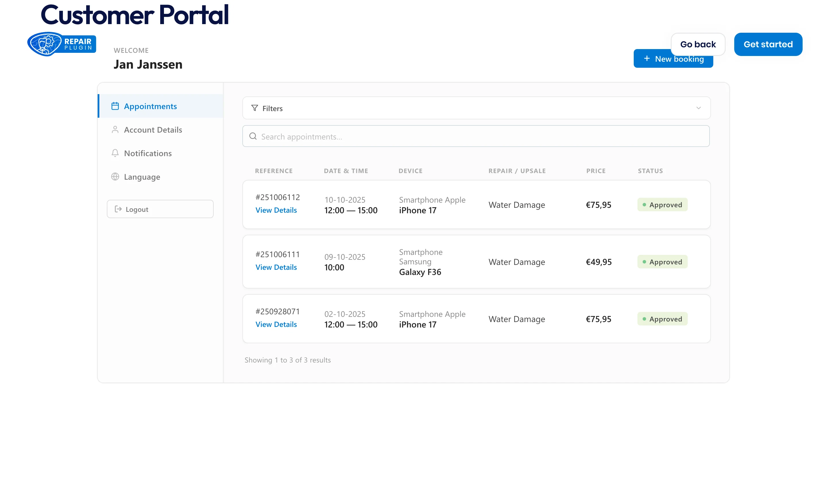
Task: Click the Get started button
Action: 768,44
